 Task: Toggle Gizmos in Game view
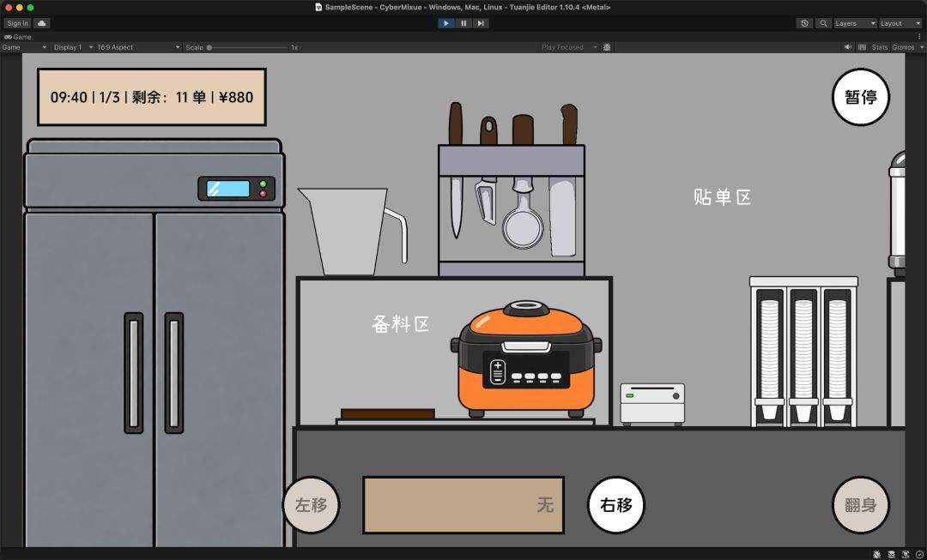click(x=903, y=47)
